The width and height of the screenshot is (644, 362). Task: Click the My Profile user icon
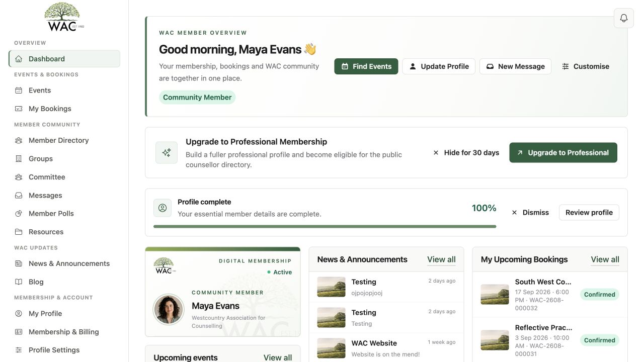click(19, 314)
